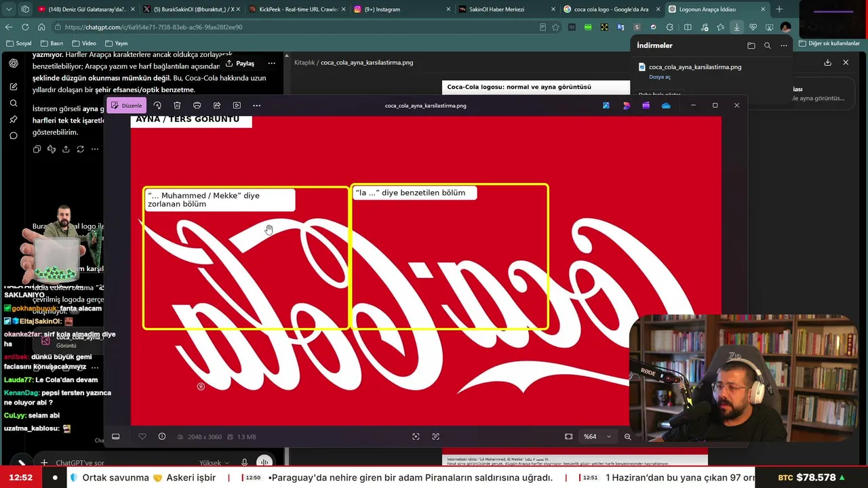Go to browser home page
Viewport: 868px width, 488px height.
pos(41,27)
